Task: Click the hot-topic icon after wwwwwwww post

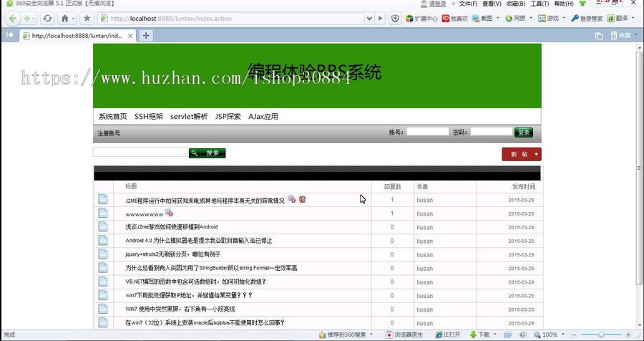Action: coord(169,213)
